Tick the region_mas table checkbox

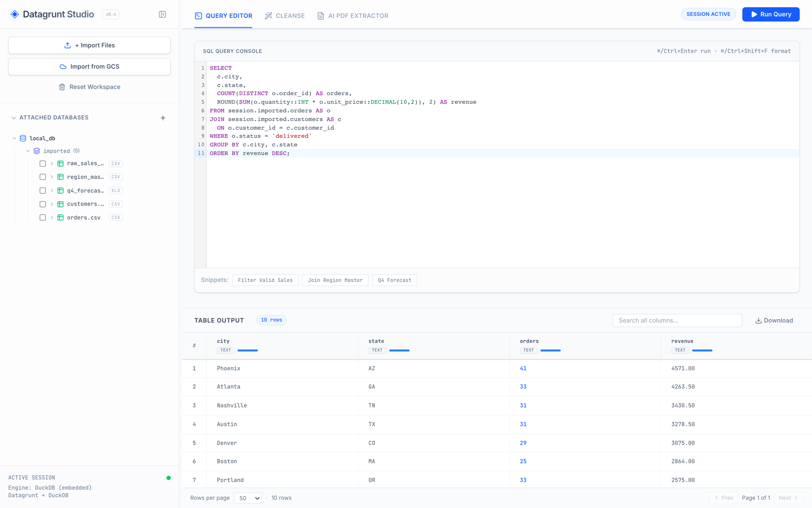43,177
